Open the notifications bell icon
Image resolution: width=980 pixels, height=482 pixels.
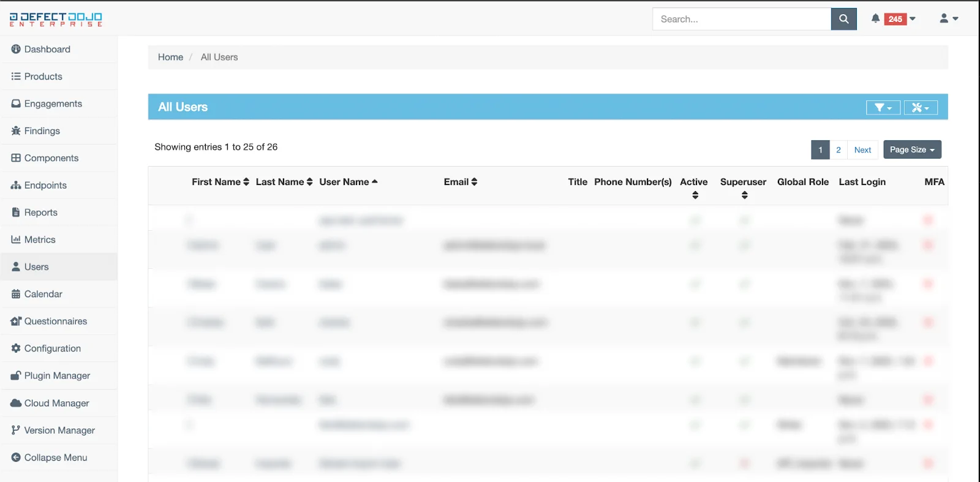pyautogui.click(x=875, y=19)
